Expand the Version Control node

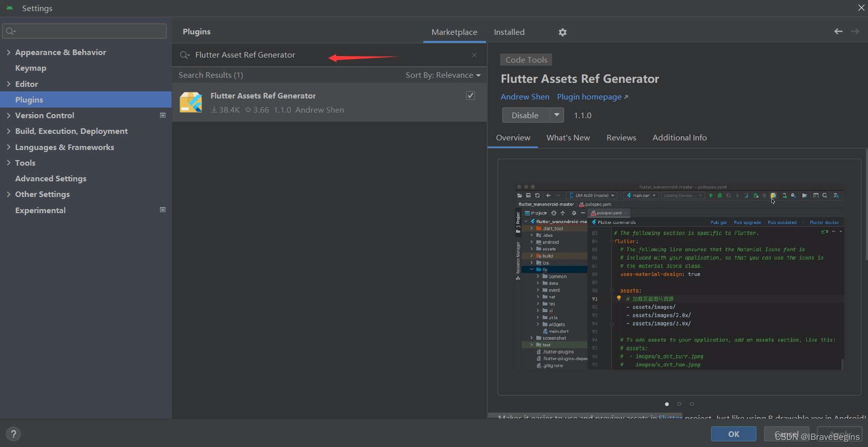tap(9, 115)
